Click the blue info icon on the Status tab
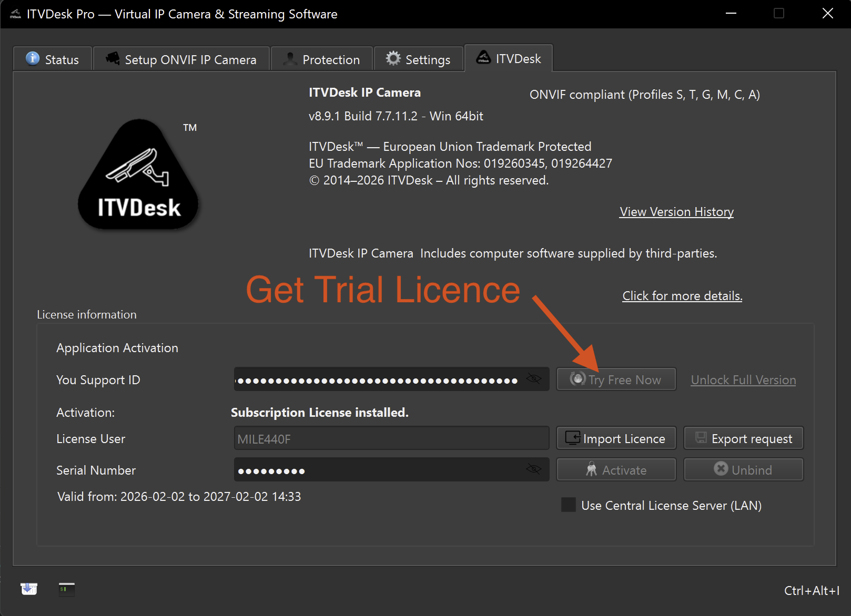 coord(33,58)
